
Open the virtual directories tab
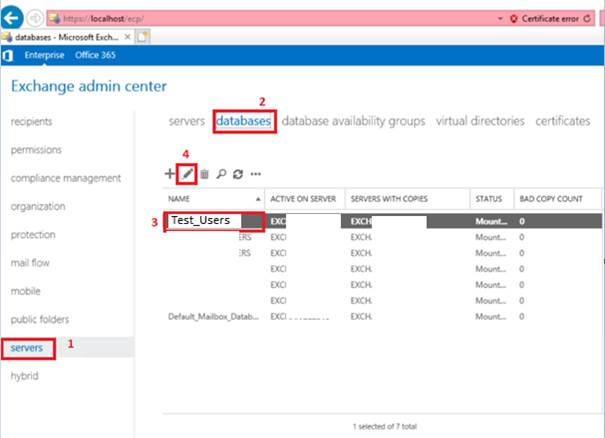(480, 121)
